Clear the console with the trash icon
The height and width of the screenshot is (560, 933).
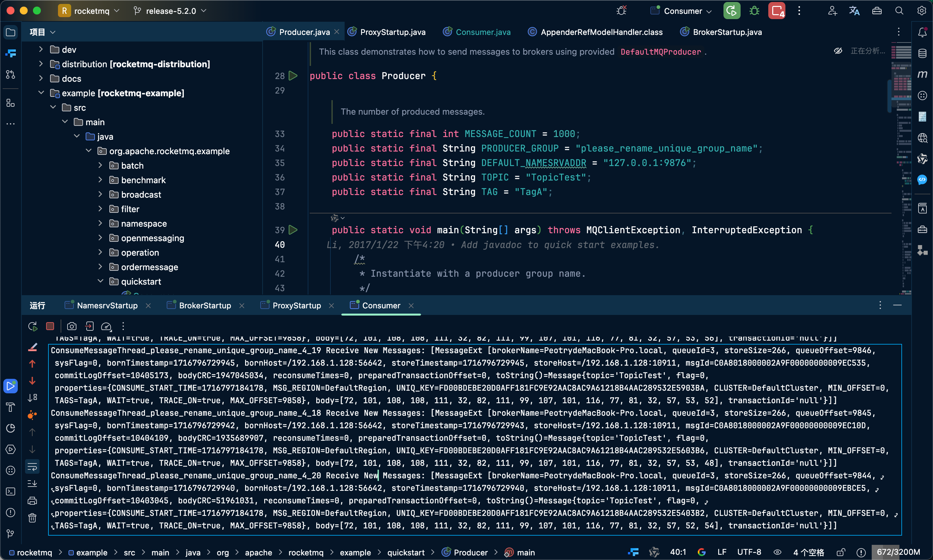pos(32,518)
